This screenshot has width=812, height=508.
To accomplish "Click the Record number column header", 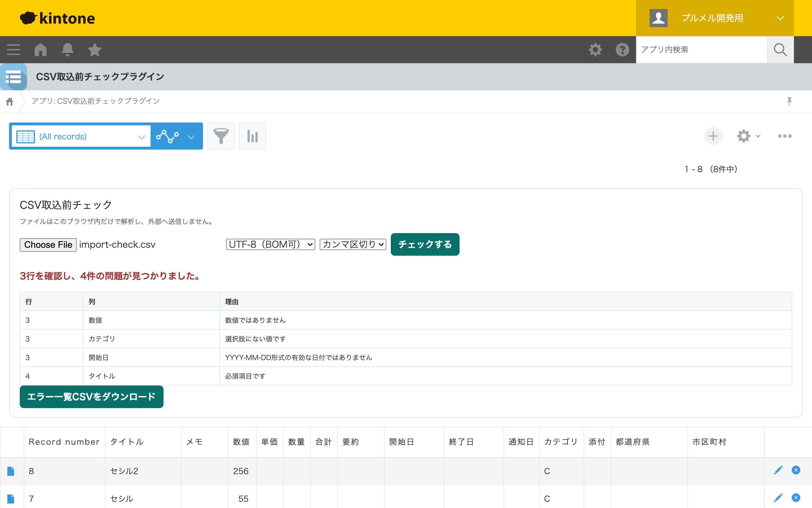I will coord(64,442).
